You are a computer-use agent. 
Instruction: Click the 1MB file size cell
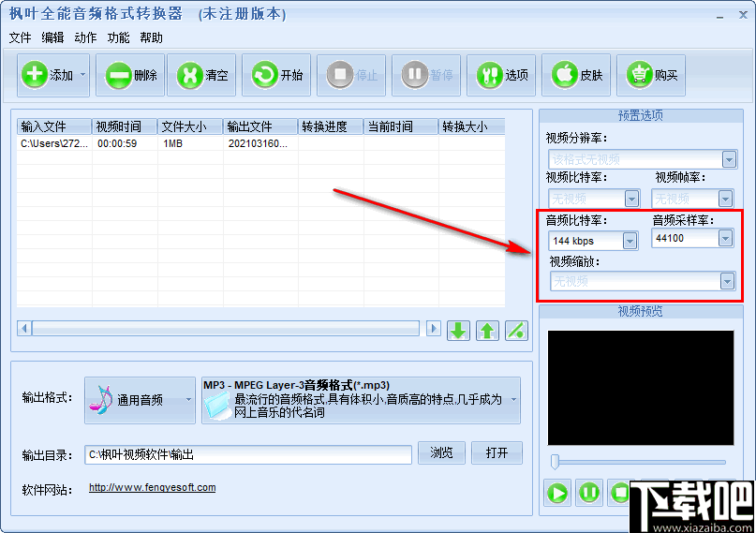172,143
